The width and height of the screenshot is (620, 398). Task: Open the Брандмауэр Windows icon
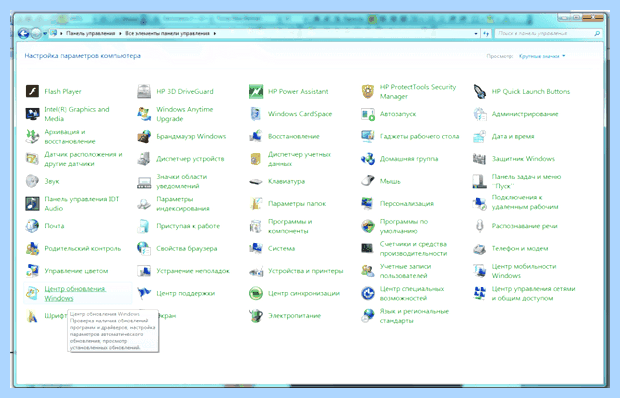click(144, 136)
